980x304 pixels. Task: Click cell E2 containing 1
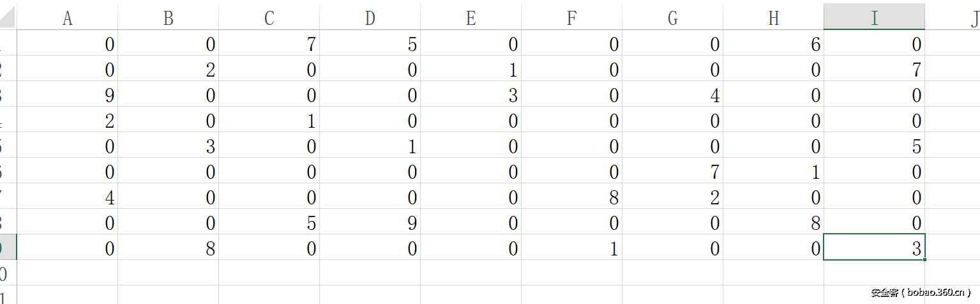[471, 70]
